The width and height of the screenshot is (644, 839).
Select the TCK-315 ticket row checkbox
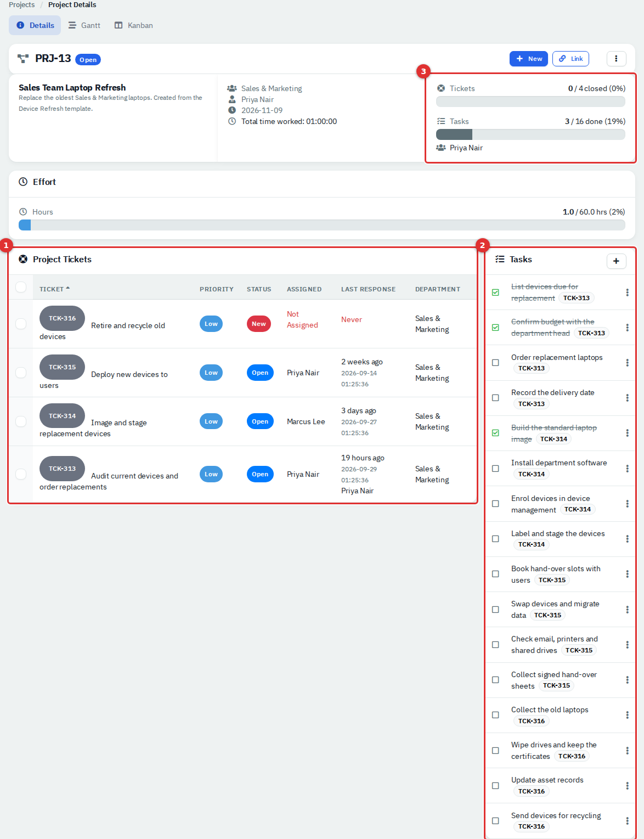coord(21,373)
